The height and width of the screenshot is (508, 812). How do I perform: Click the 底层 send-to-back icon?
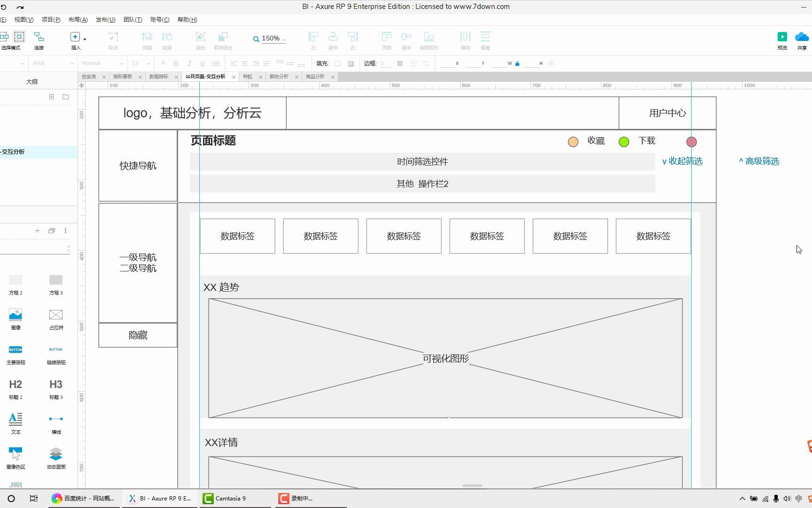click(x=167, y=37)
